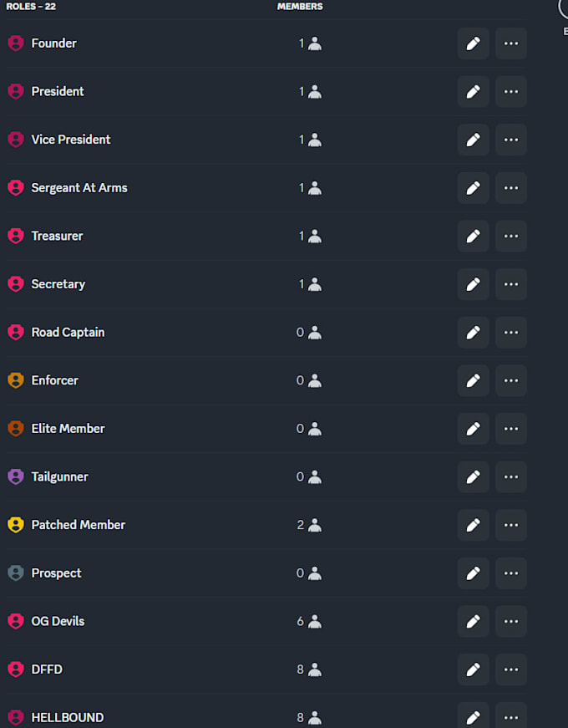Click the Tailgunner purple role shield icon
Viewport: 568px width, 728px height.
(x=16, y=476)
